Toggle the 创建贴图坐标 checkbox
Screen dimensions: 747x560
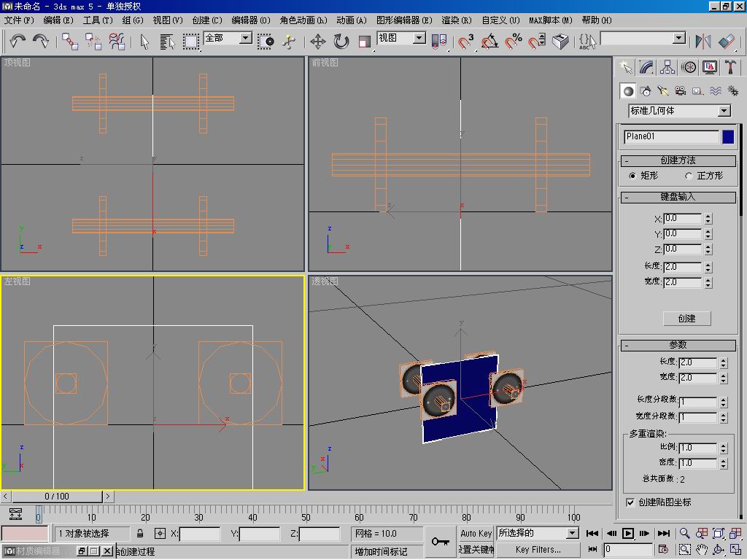(x=630, y=502)
